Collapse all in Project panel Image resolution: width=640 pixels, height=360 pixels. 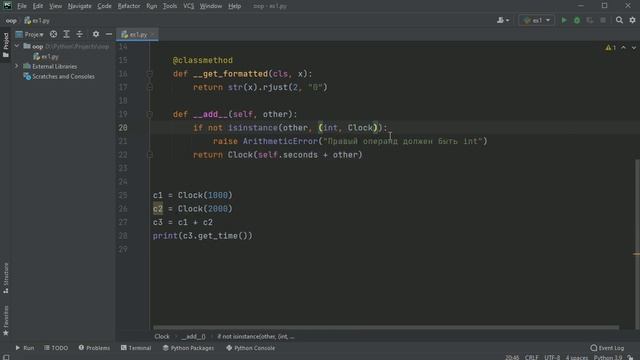click(80, 34)
